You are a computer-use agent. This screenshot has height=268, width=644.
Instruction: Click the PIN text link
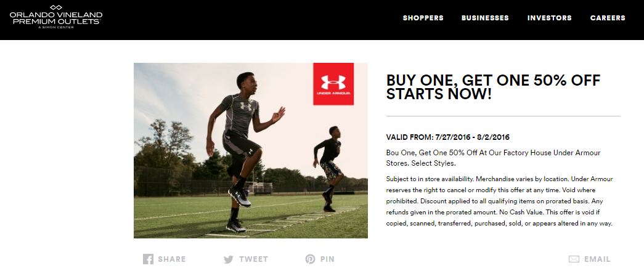pyautogui.click(x=327, y=259)
